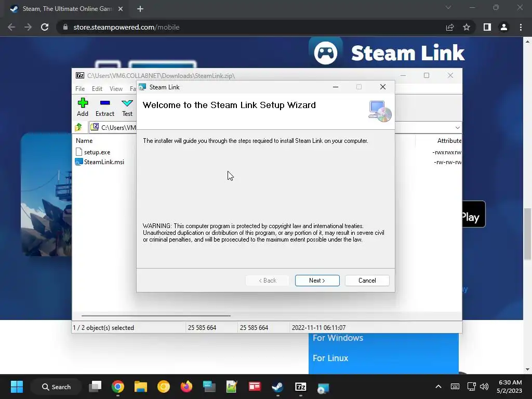Cancel the Steam Link installer
This screenshot has height=399, width=532.
pos(367,281)
